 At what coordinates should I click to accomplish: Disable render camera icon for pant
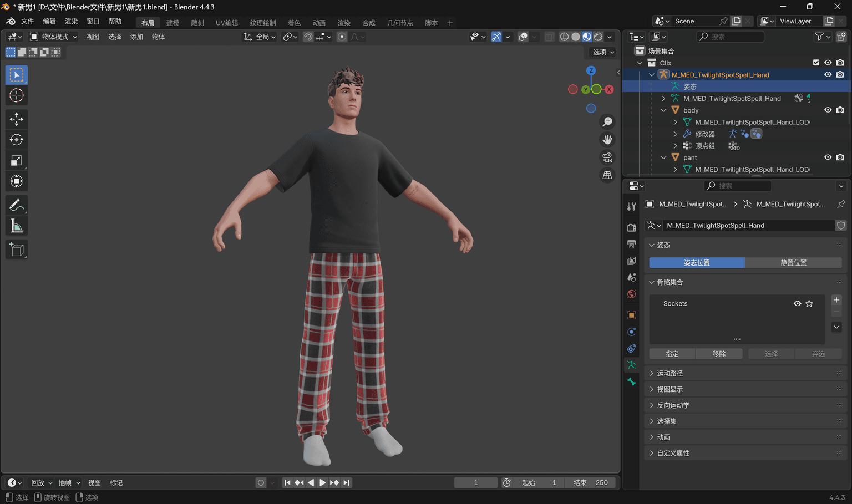point(840,157)
